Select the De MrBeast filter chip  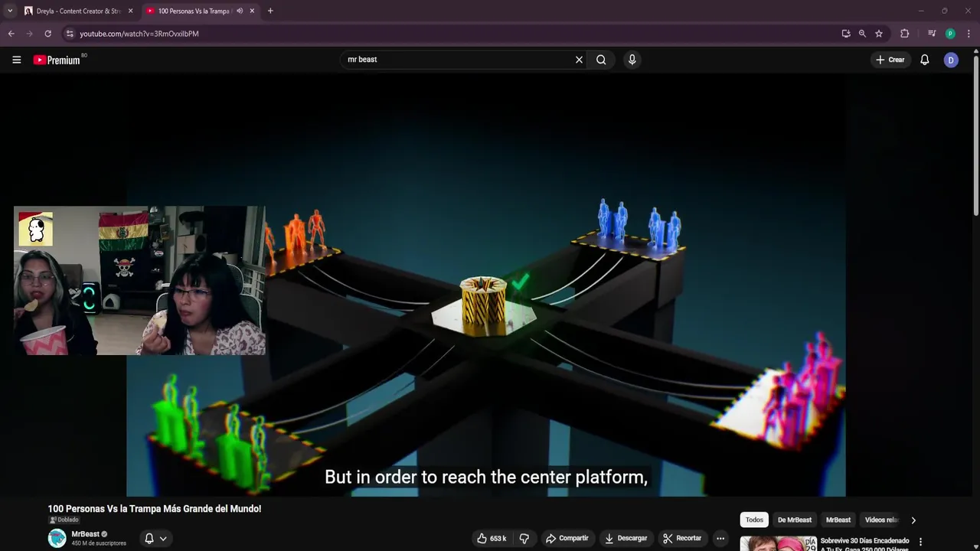point(795,520)
